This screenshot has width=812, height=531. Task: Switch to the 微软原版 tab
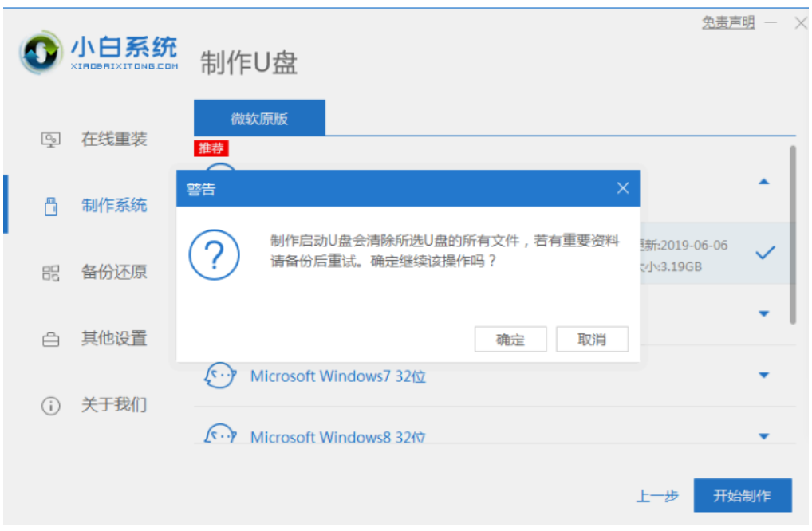(259, 119)
